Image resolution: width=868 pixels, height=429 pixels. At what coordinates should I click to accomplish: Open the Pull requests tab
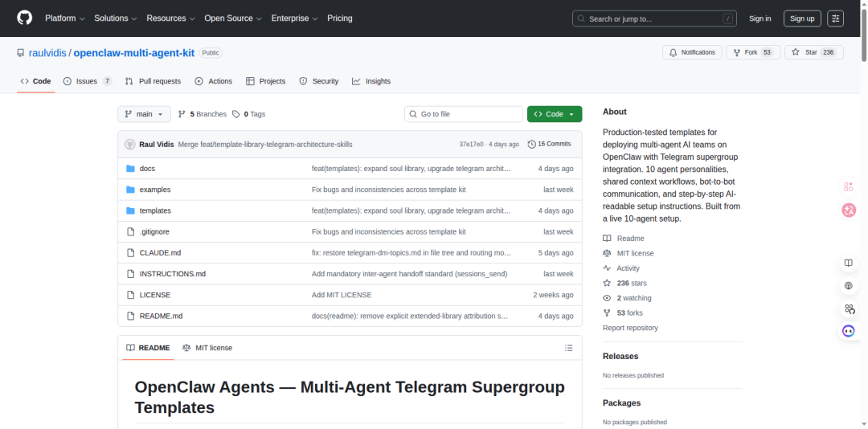click(153, 81)
